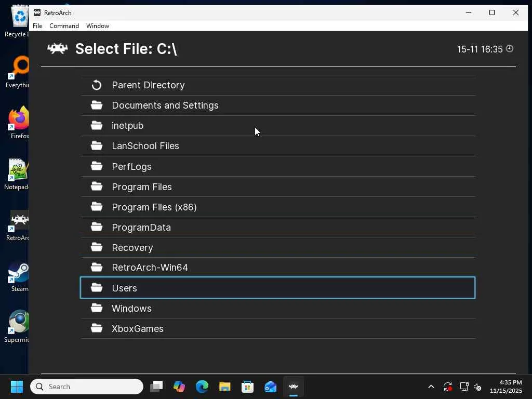This screenshot has height=399, width=532.
Task: Open the Program Files (x86) folder
Action: click(x=154, y=207)
